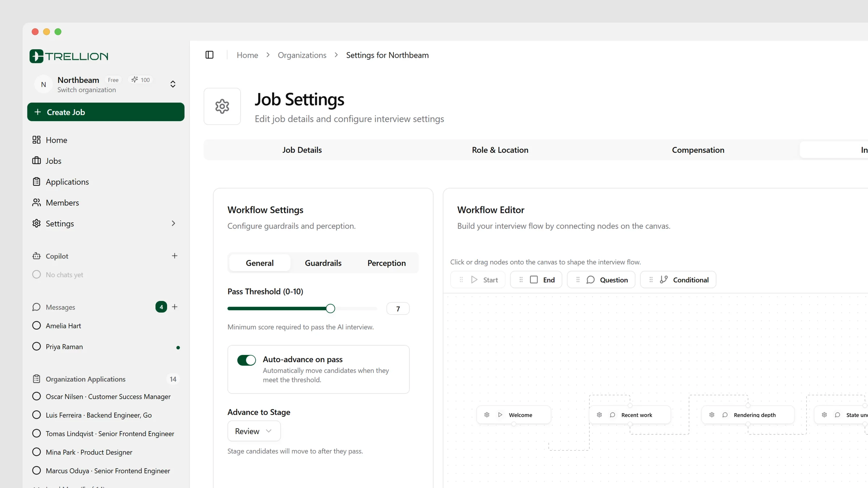Click the Organization Applications clipboard icon
The width and height of the screenshot is (868, 488).
tap(37, 379)
